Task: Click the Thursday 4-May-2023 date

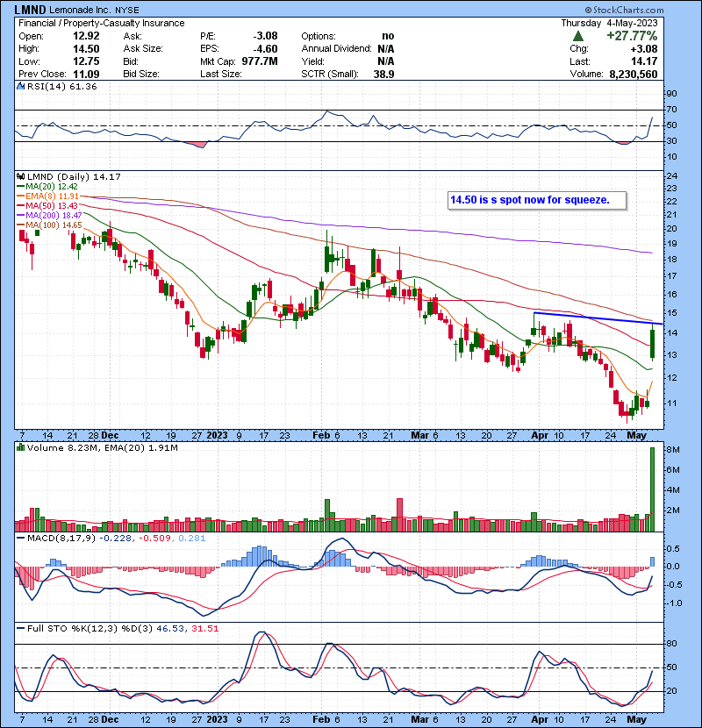Action: click(609, 23)
